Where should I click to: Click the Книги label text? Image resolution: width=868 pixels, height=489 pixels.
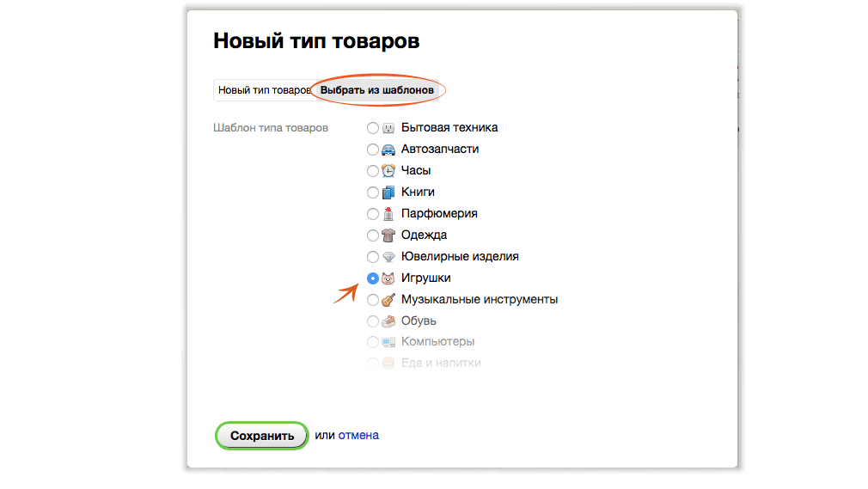click(x=418, y=193)
